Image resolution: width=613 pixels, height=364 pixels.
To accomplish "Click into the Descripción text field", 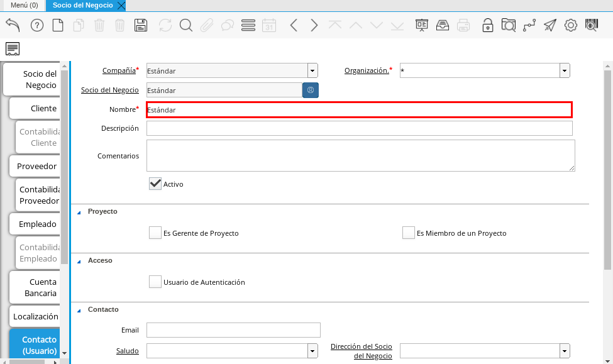I will pyautogui.click(x=359, y=128).
